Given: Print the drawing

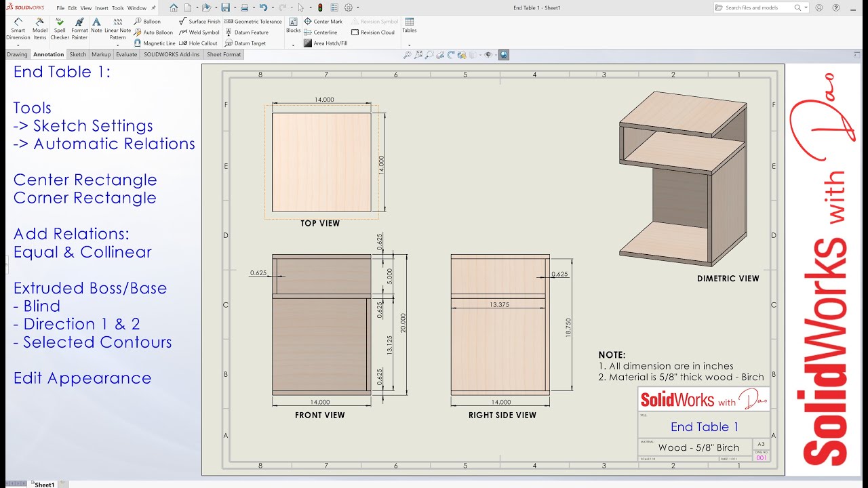Looking at the screenshot, I should 245,7.
